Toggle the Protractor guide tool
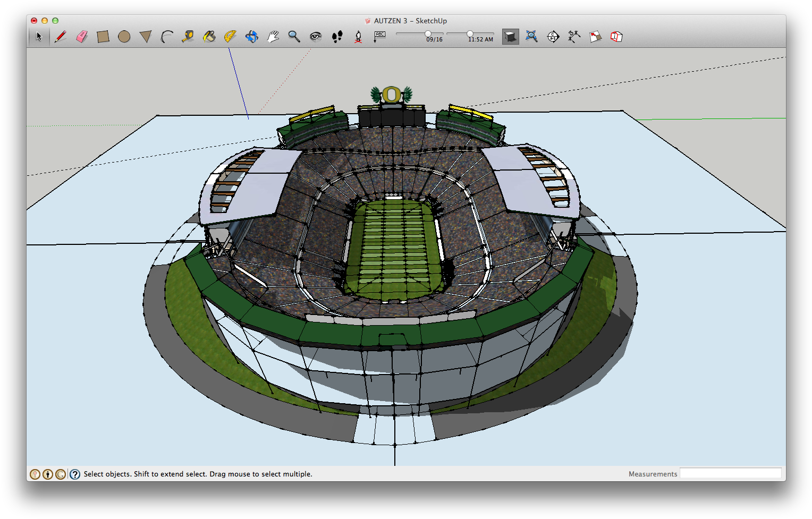Viewport: 812px width, 519px height. [x=230, y=36]
